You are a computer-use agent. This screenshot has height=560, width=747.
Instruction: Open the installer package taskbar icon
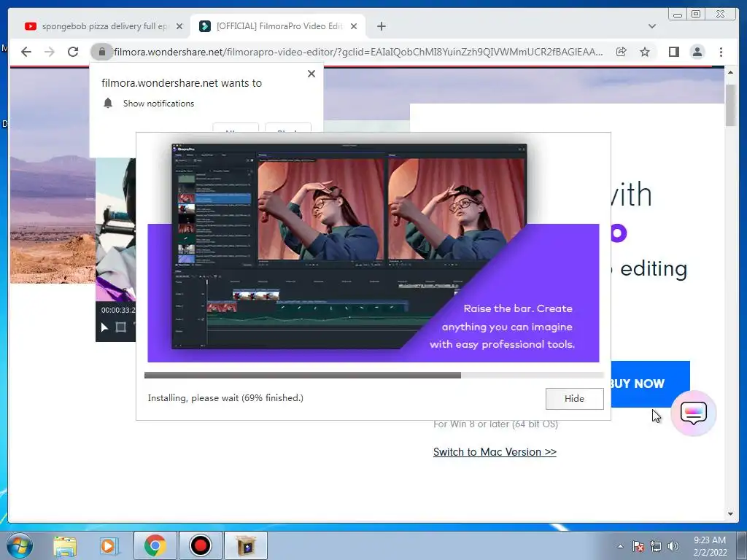(246, 545)
